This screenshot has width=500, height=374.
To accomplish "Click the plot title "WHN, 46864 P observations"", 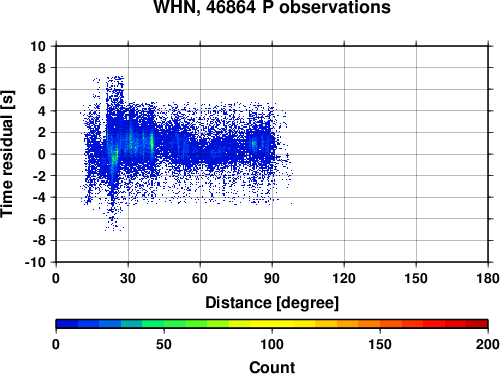I will (x=272, y=7).
